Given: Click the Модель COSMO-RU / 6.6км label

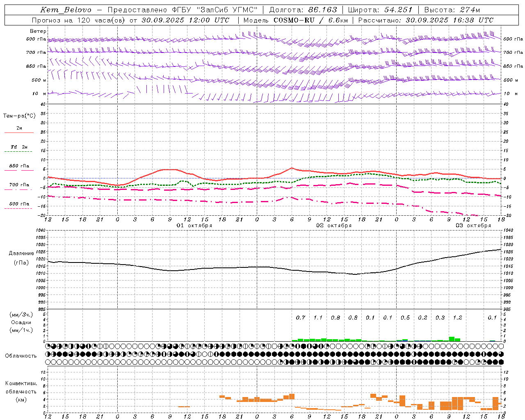Looking at the screenshot, I should (x=296, y=20).
